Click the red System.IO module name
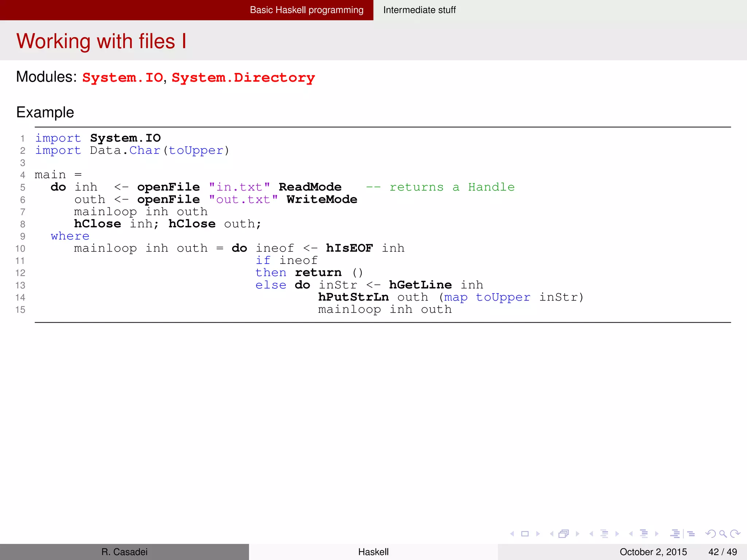The image size is (747, 560). click(123, 78)
